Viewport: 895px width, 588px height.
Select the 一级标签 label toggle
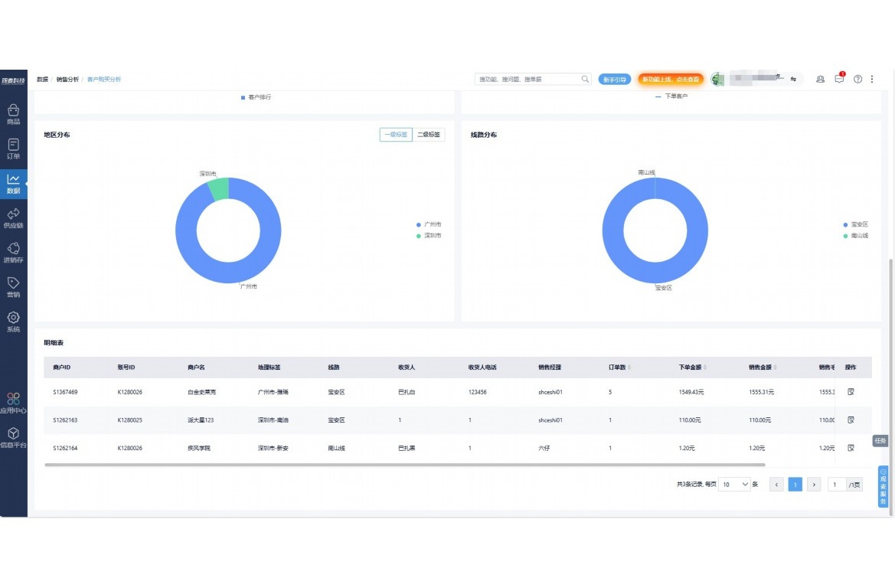(396, 135)
